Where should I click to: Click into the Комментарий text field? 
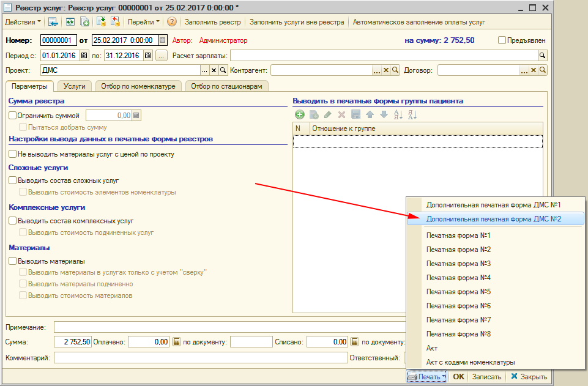(x=201, y=358)
